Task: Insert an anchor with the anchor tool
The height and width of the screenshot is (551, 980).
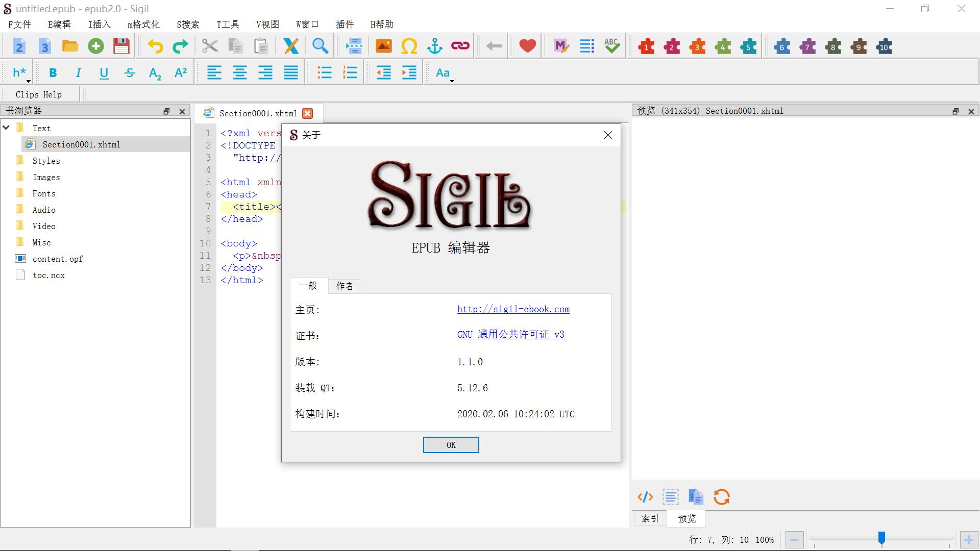Action: pyautogui.click(x=434, y=46)
